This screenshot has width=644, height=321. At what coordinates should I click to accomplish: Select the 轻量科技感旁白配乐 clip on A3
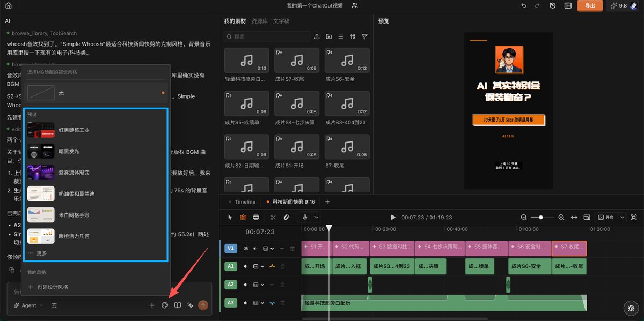coord(444,303)
